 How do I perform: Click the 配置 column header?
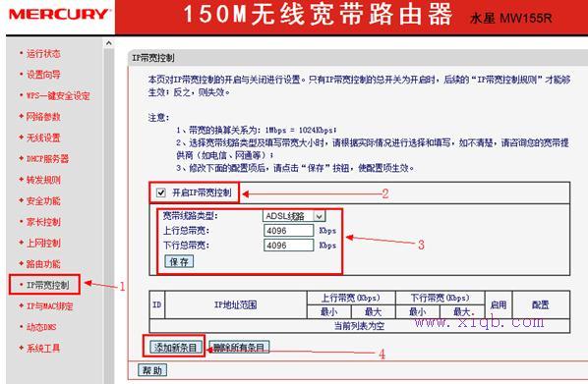[x=541, y=304]
